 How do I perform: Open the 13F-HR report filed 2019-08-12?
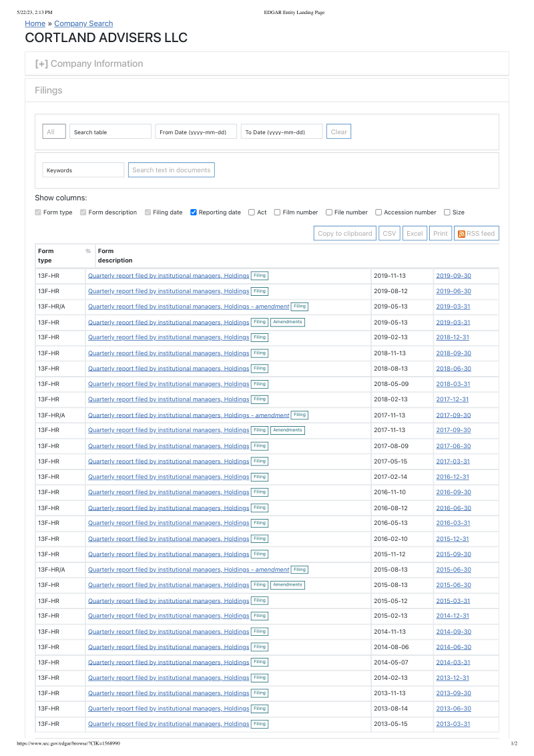click(x=169, y=291)
